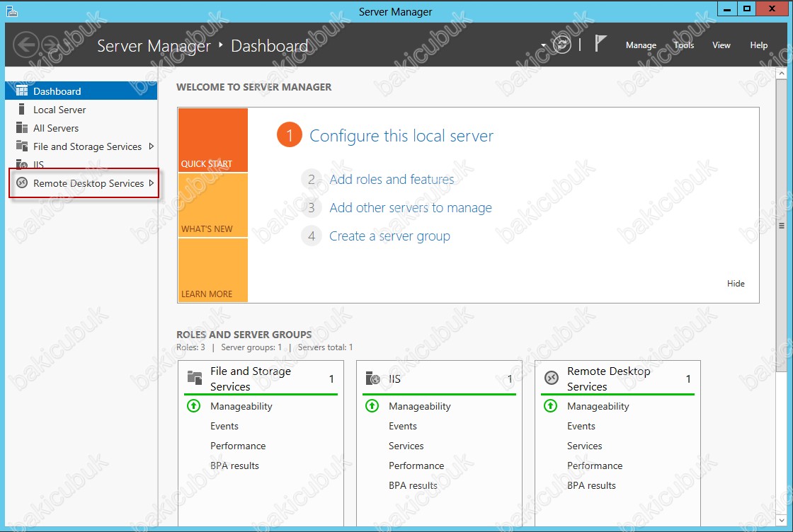The image size is (793, 532).
Task: Open the Notifications flag
Action: pyautogui.click(x=600, y=43)
